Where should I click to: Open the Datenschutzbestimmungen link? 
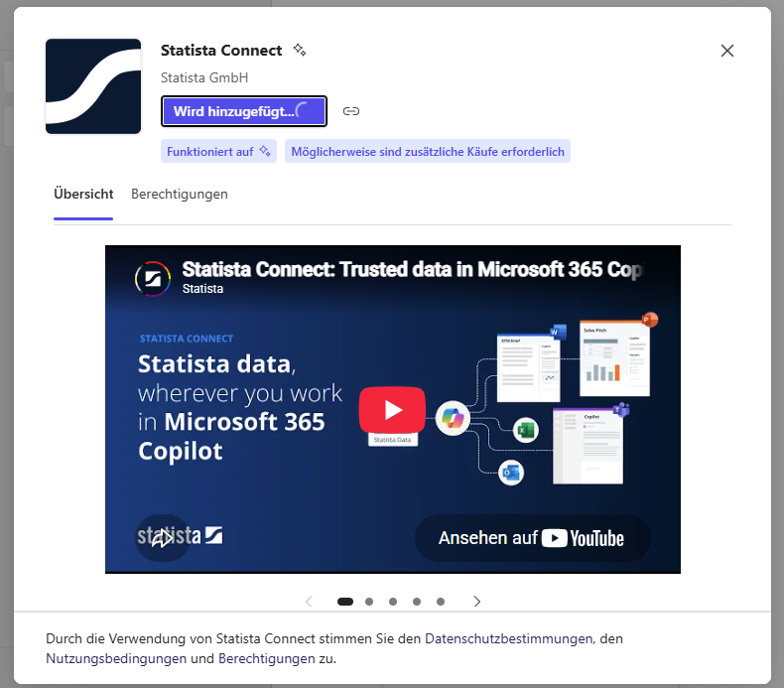pyautogui.click(x=508, y=639)
